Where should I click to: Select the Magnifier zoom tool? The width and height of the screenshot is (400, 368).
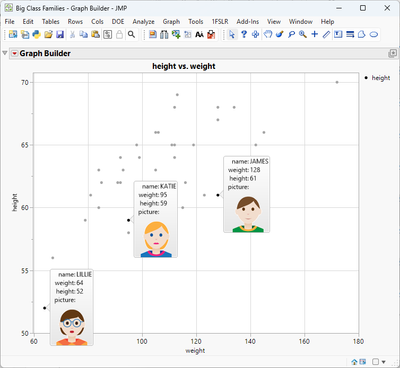click(x=303, y=34)
